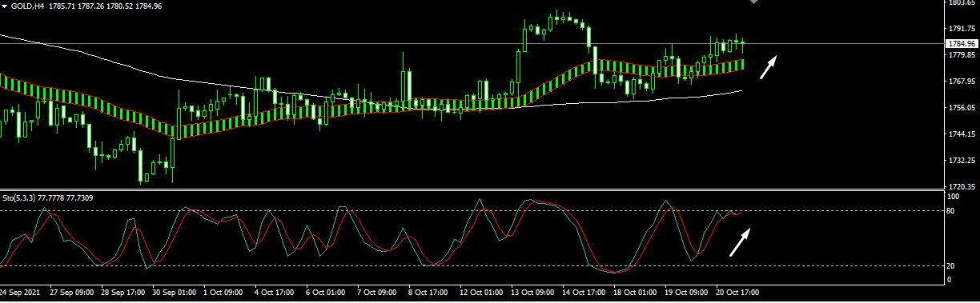Click the 13 Oct 09:00 time label
Image resolution: width=980 pixels, height=303 pixels.
click(x=533, y=293)
